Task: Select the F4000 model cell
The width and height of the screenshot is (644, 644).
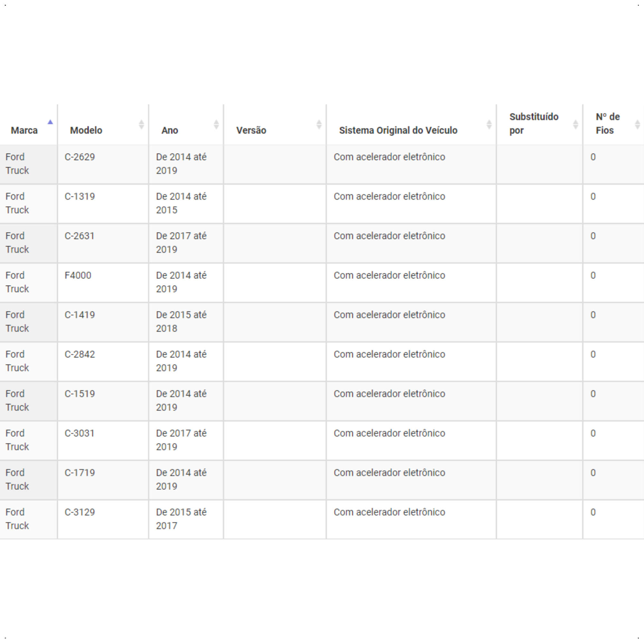Action: pyautogui.click(x=103, y=283)
